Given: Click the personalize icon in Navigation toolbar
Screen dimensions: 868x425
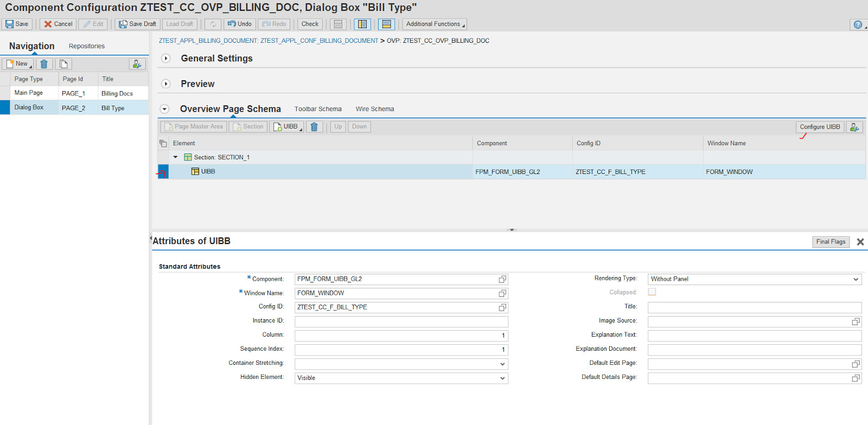Looking at the screenshot, I should (x=137, y=64).
